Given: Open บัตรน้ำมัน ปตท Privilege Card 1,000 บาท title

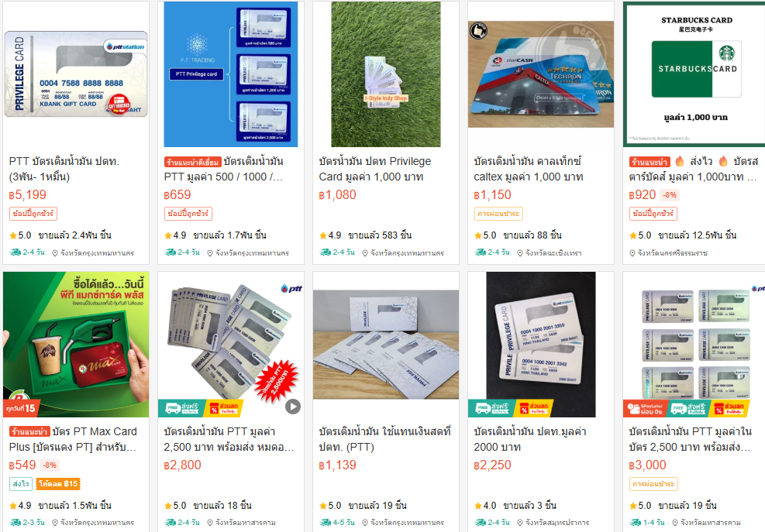Looking at the screenshot, I should coord(374,169).
